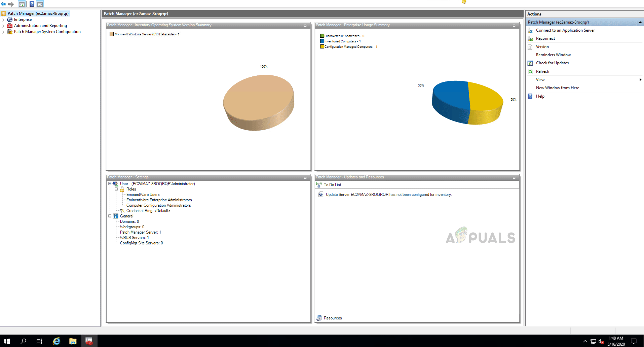This screenshot has height=347, width=644.
Task: Click the Reconnect action label
Action: (545, 38)
